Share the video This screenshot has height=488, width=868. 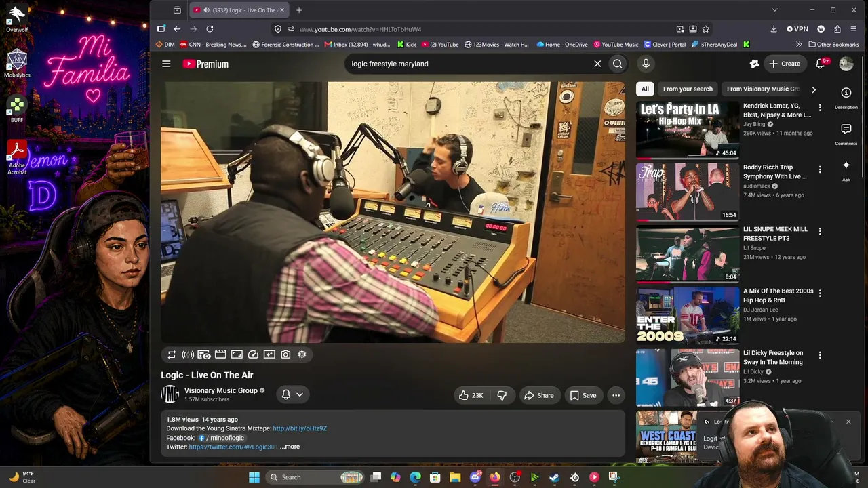click(538, 395)
